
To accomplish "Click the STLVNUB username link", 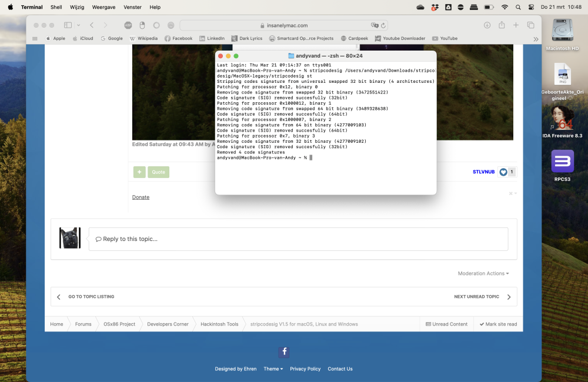I will tap(483, 172).
